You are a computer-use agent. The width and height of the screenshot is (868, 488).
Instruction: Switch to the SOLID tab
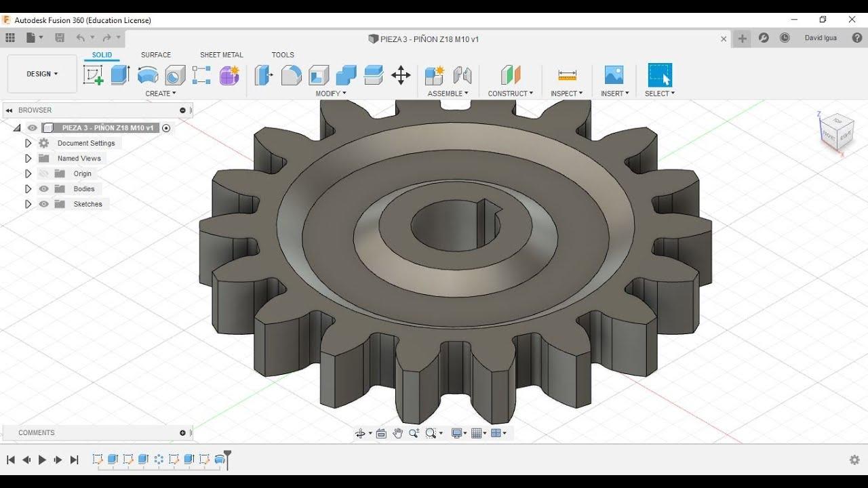(102, 55)
